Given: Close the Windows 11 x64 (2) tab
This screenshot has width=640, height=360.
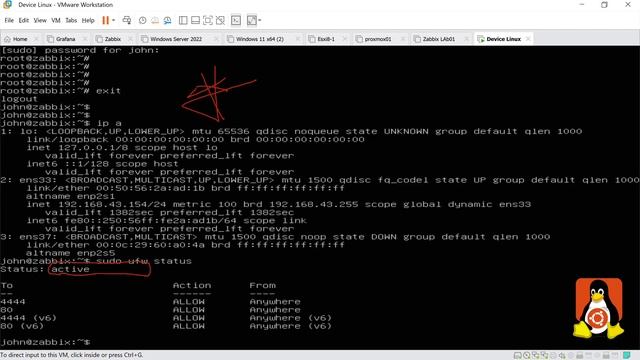Looking at the screenshot, I should tap(298, 39).
